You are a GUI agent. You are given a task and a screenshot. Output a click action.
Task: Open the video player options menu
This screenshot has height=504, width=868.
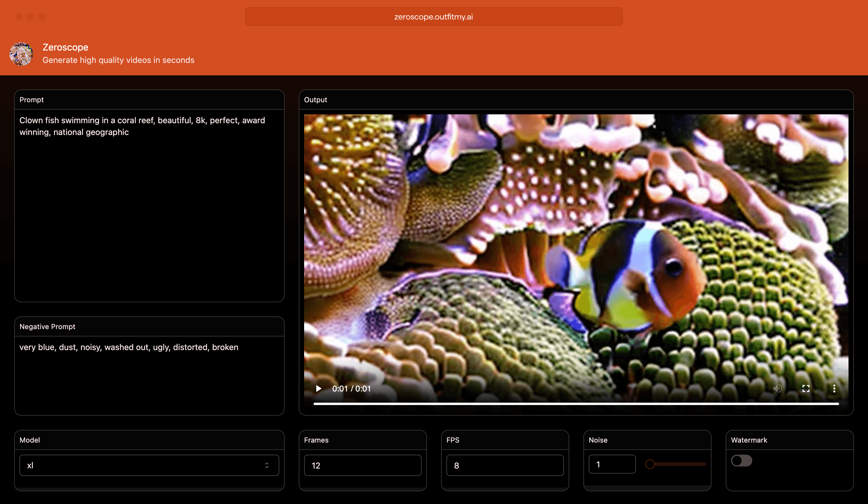point(834,388)
